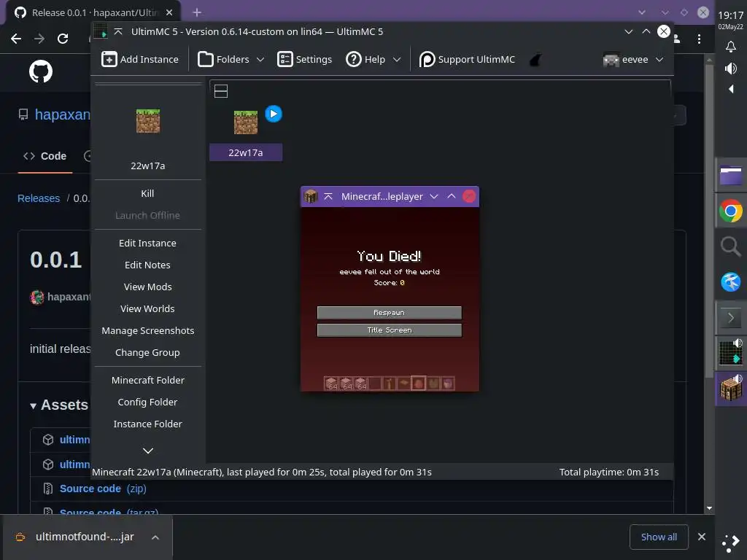The image size is (747, 560).
Task: Click the black cat icon in toolbar
Action: pyautogui.click(x=535, y=60)
